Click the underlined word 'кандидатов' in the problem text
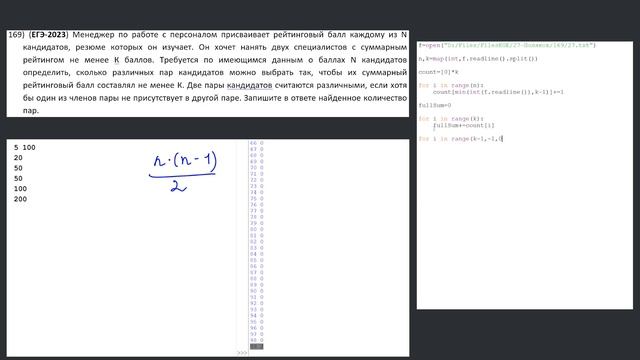The image size is (640, 360). (249, 85)
